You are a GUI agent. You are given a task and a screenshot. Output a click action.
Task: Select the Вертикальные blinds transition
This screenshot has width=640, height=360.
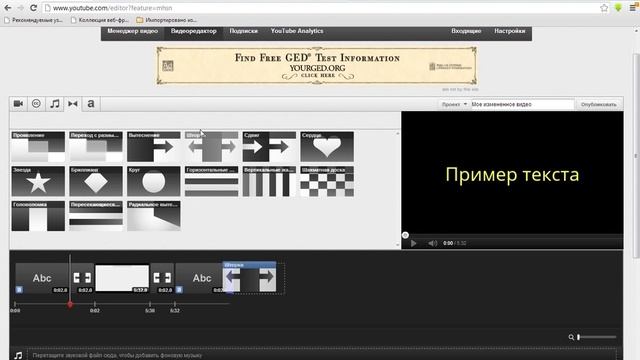pos(269,181)
